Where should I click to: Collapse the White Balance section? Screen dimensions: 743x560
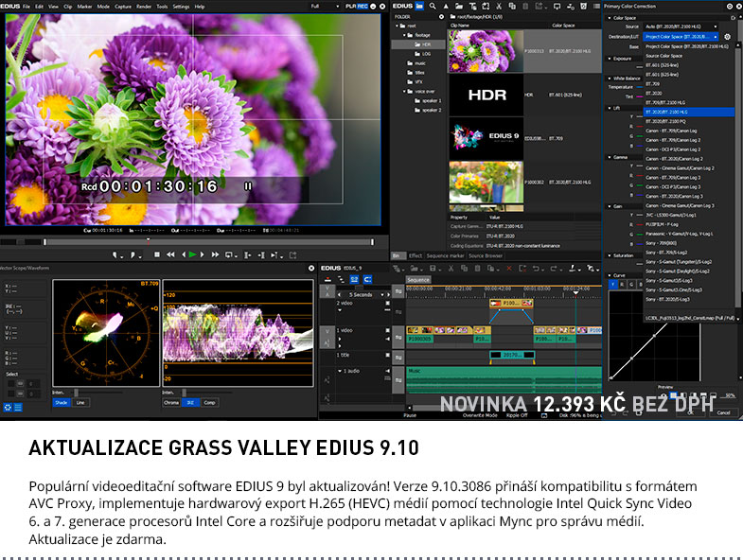[x=610, y=79]
